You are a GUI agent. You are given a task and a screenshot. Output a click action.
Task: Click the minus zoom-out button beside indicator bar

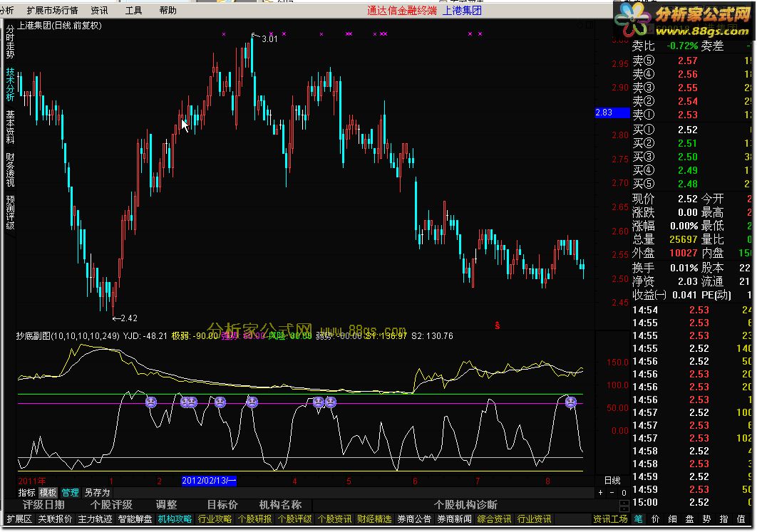coord(612,492)
